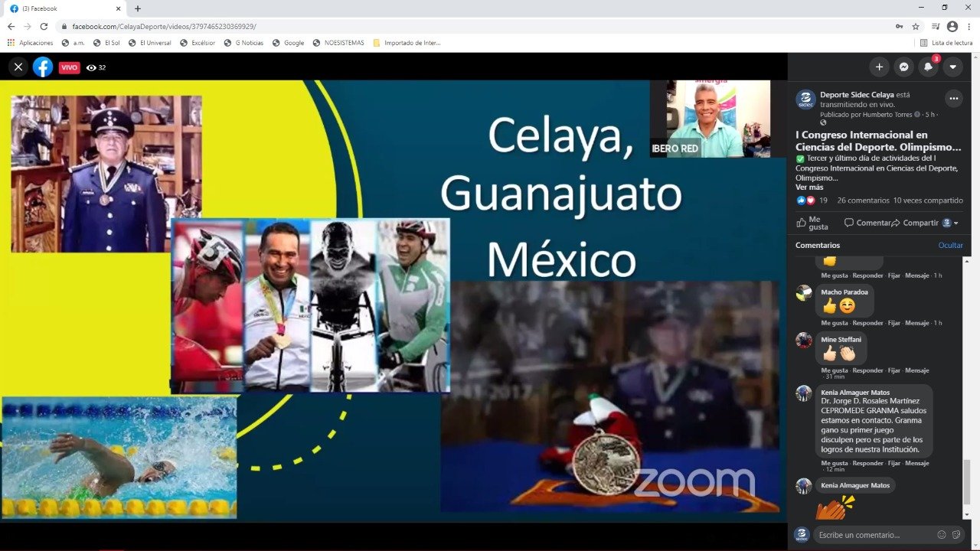Expand the comment-as profile selector
This screenshot has width=980, height=551.
[950, 223]
